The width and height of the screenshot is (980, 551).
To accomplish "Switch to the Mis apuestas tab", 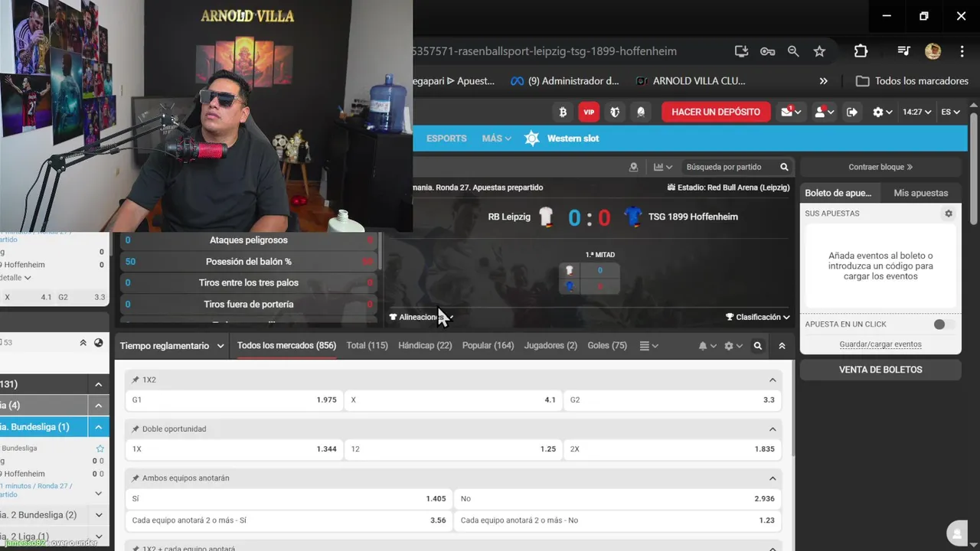I will click(920, 193).
